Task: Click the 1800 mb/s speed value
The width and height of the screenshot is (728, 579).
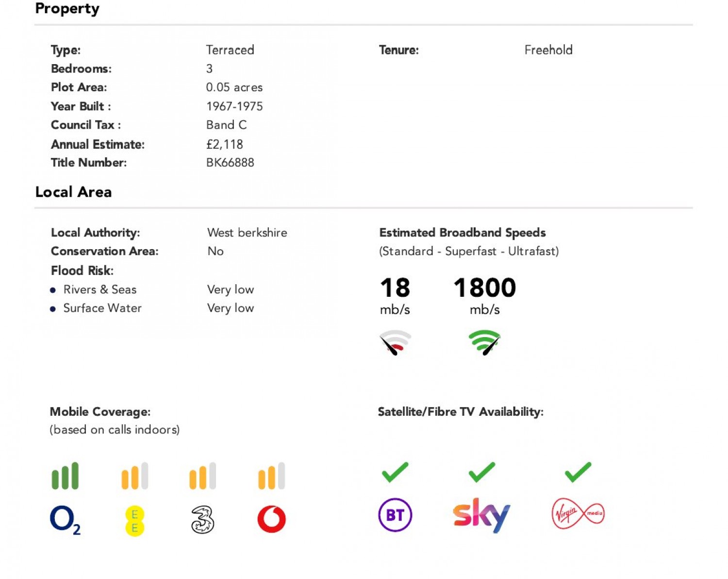Action: point(484,288)
